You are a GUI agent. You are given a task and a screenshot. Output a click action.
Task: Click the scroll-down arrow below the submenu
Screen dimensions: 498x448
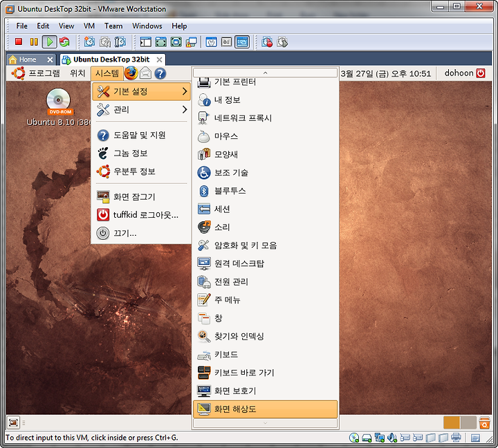coord(265,423)
